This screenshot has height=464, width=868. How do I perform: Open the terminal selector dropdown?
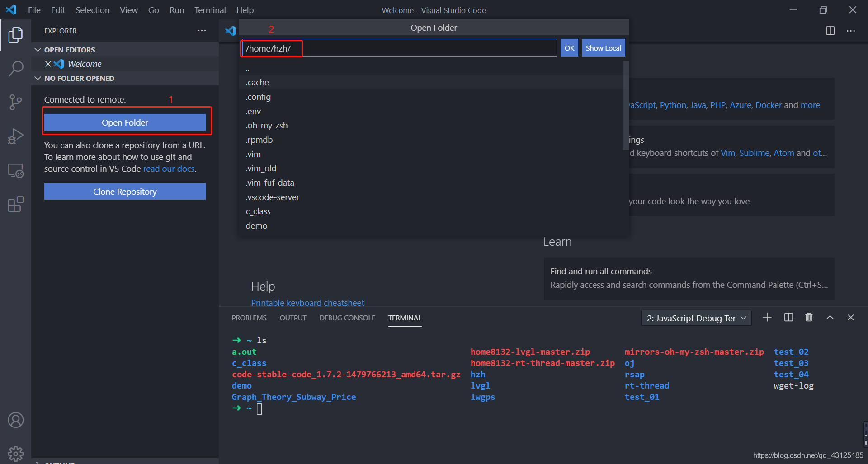pyautogui.click(x=696, y=318)
